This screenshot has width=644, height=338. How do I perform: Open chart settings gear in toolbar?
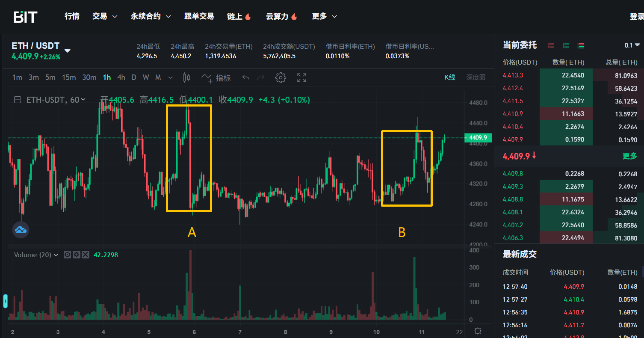[x=281, y=77]
